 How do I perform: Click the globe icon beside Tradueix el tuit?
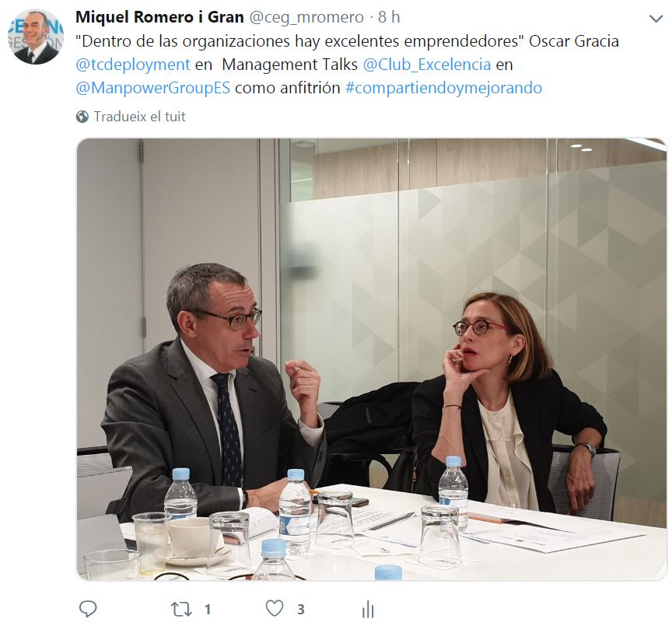82,117
